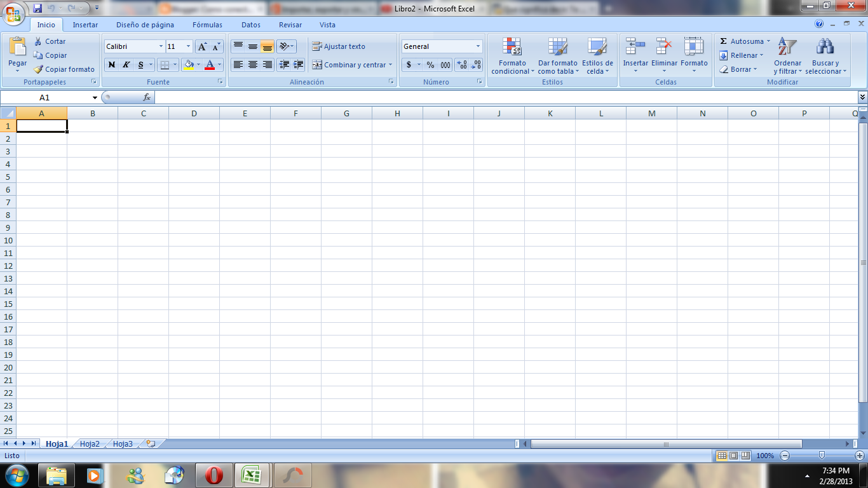
Task: Switch to Vista tab
Action: [x=327, y=25]
